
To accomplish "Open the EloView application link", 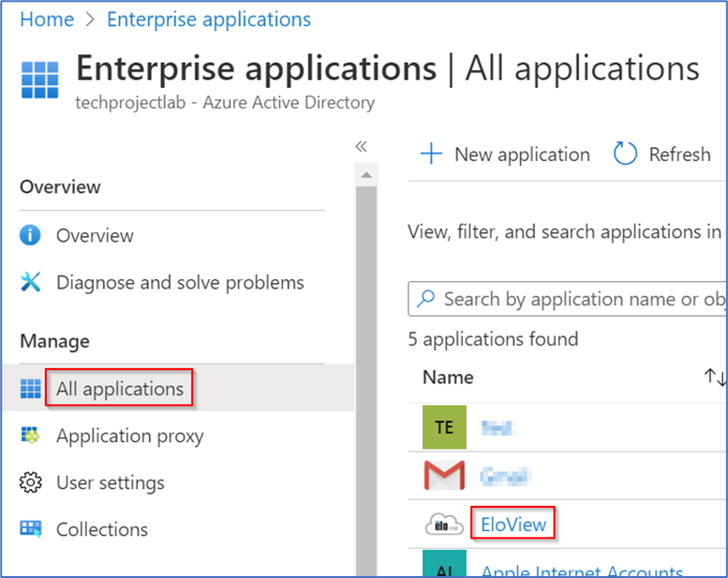I will (513, 525).
